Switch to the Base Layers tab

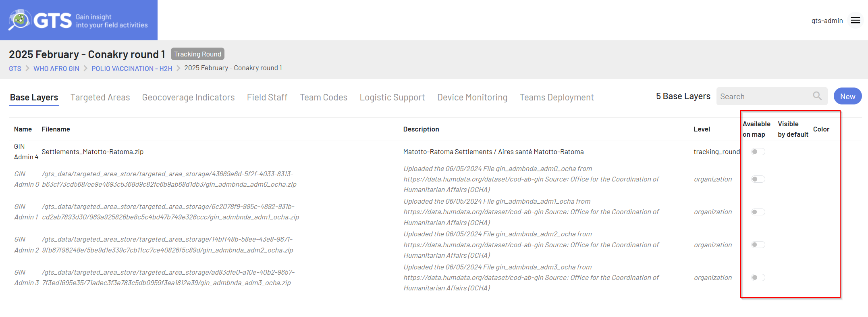point(34,98)
